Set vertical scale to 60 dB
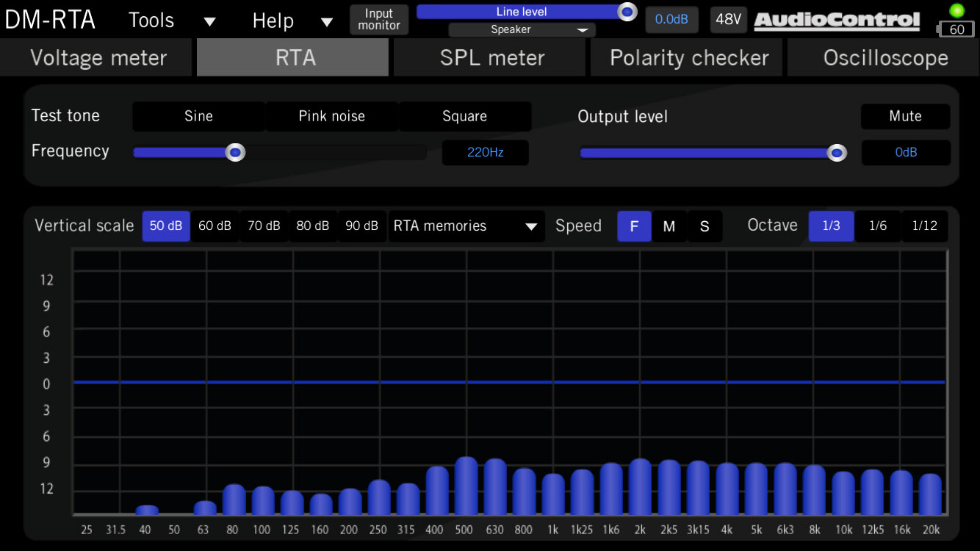Image resolution: width=980 pixels, height=551 pixels. click(215, 226)
